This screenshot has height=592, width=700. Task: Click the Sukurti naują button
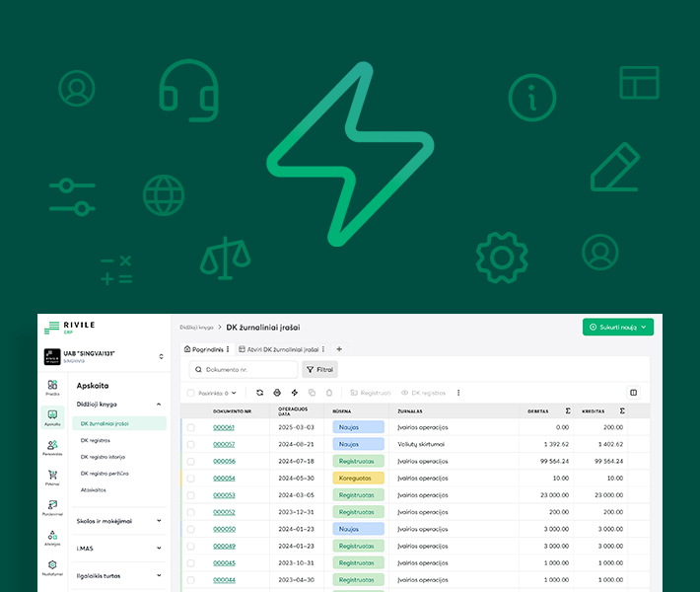[617, 327]
